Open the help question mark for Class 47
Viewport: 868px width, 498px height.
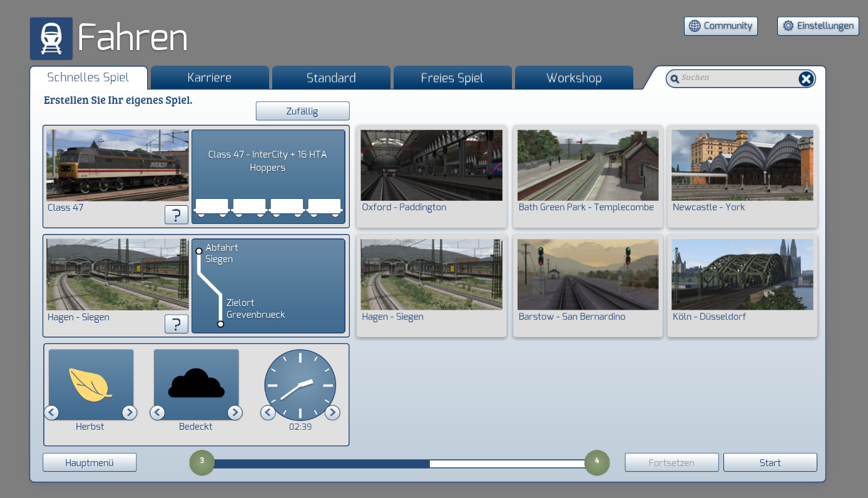coord(176,215)
